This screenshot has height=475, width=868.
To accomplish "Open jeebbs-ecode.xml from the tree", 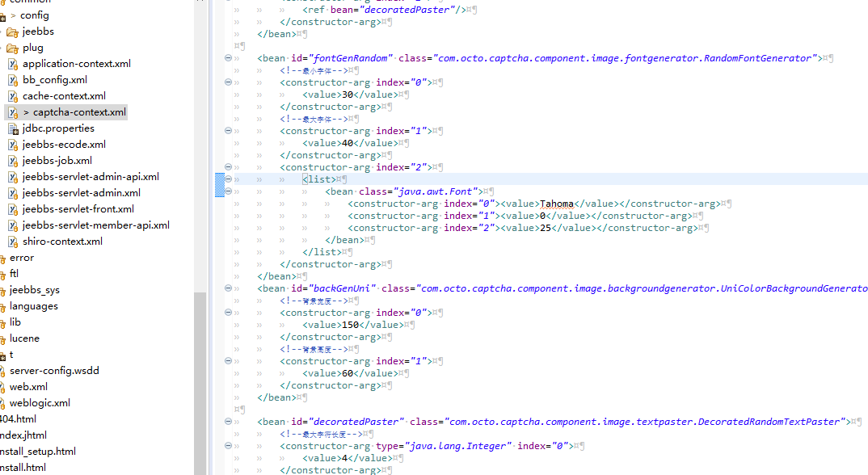I will tap(64, 145).
